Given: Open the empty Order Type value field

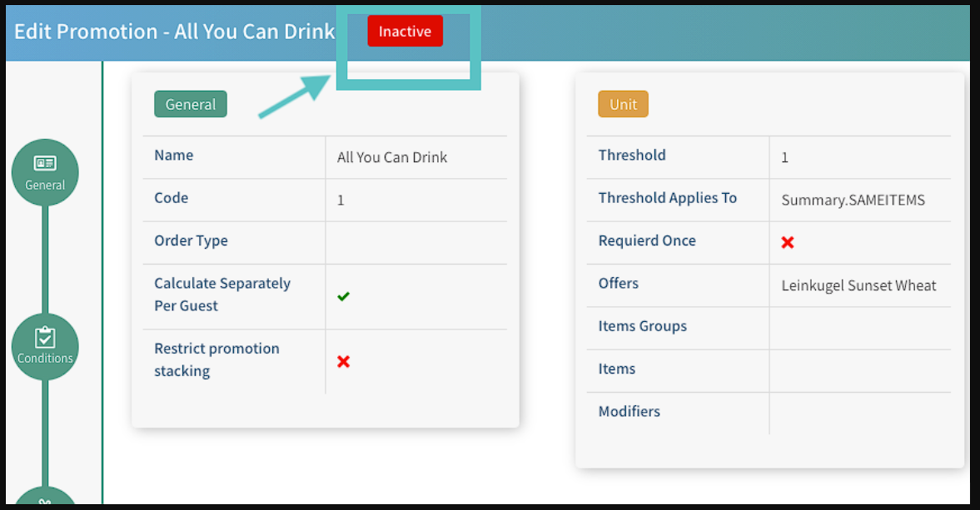Looking at the screenshot, I should (415, 242).
